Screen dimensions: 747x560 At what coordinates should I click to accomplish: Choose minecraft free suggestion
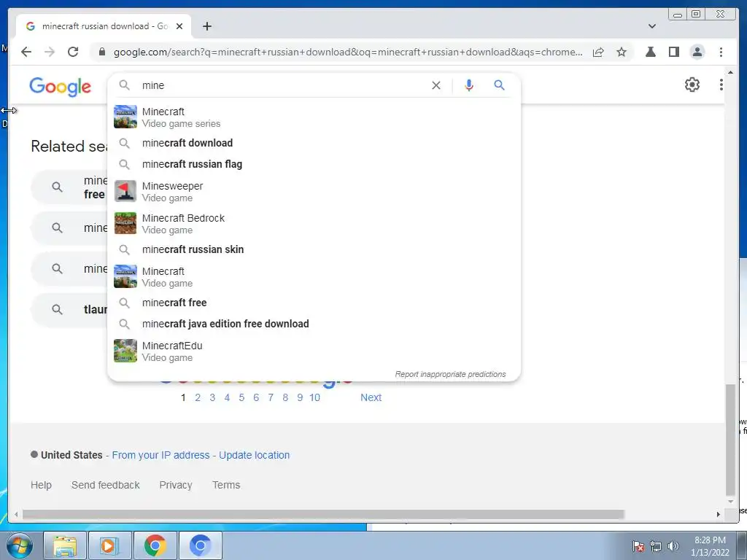click(314, 303)
